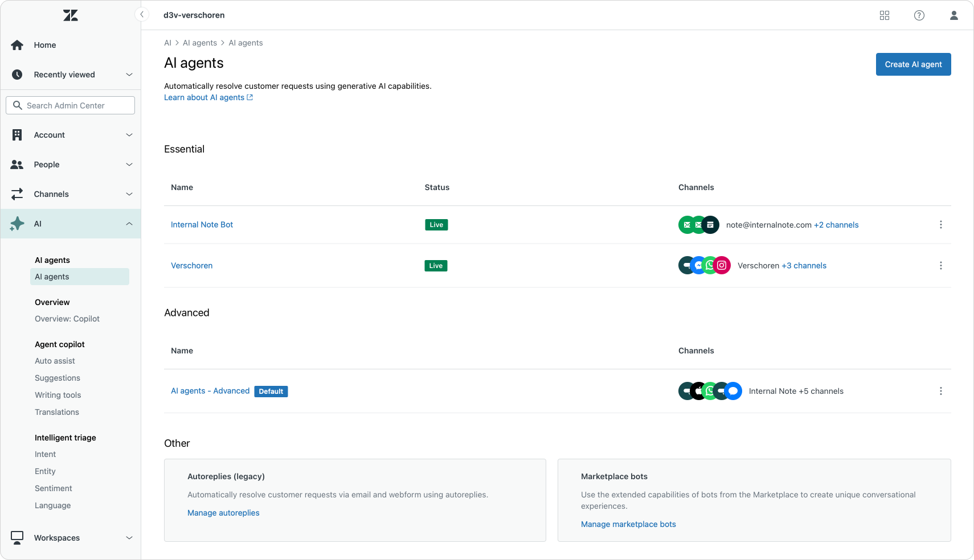Screen dimensions: 974x560
Task: Click the Home house icon
Action: pos(17,45)
